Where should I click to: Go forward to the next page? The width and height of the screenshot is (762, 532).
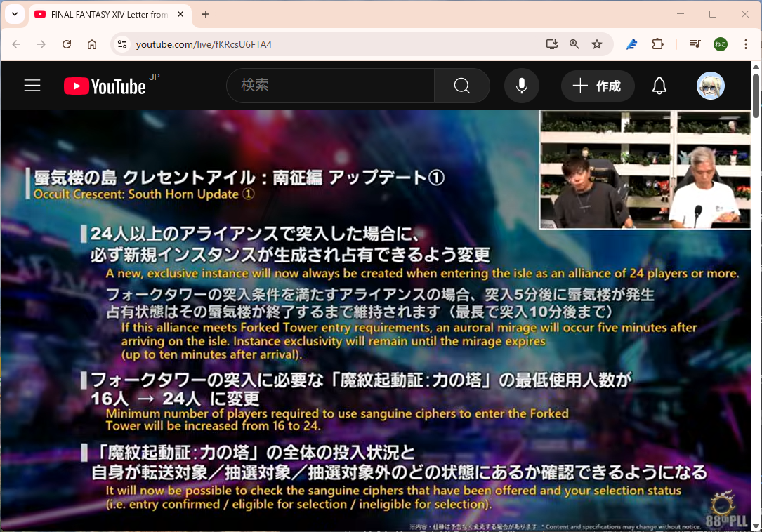41,44
